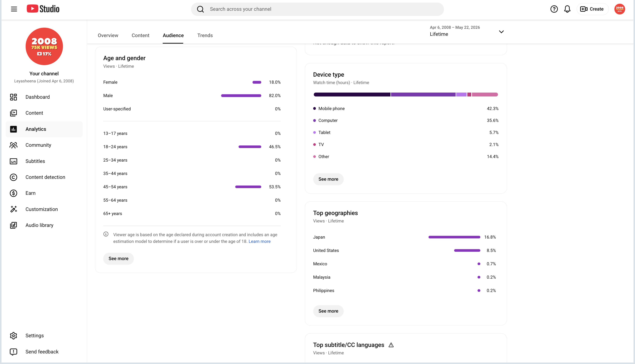Click the help question mark icon
635x364 pixels.
(554, 9)
